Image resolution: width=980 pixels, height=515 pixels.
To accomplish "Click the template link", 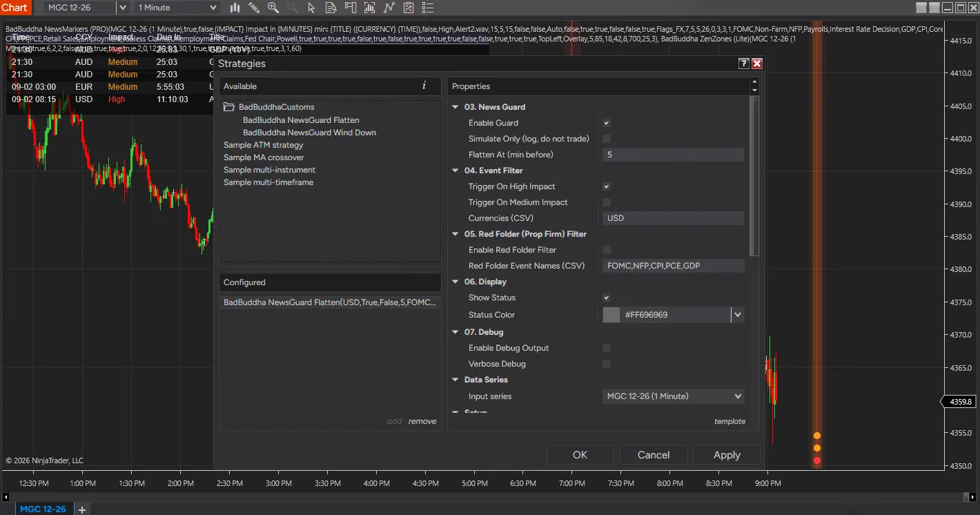I will [x=729, y=421].
